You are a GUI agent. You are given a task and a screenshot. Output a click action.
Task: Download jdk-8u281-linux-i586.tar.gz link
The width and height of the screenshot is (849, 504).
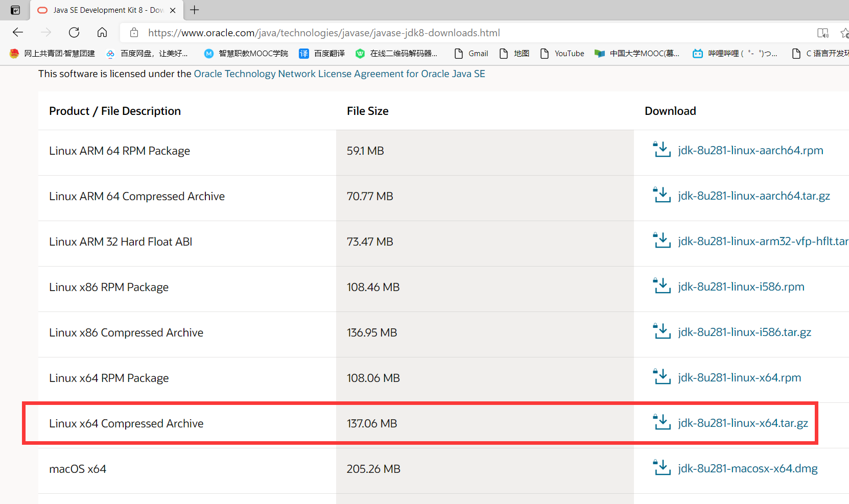pos(744,332)
